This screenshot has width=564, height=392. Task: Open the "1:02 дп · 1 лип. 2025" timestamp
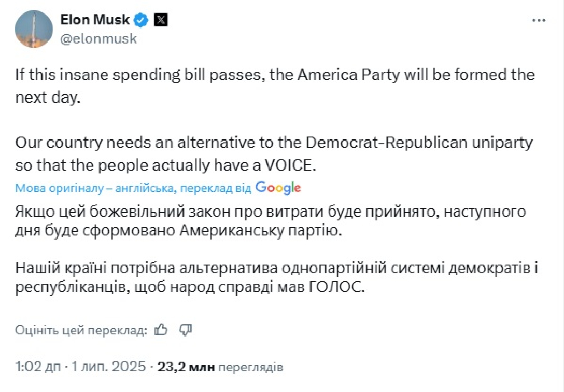pyautogui.click(x=81, y=368)
